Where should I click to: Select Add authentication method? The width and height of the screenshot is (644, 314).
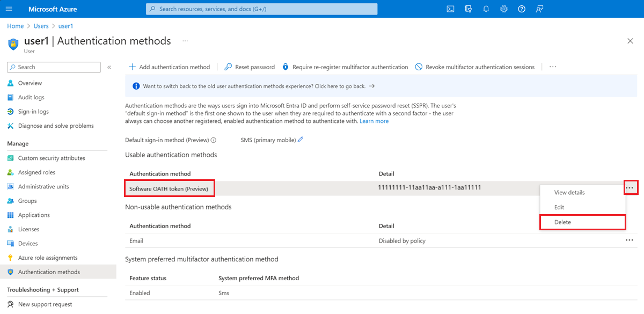click(170, 67)
